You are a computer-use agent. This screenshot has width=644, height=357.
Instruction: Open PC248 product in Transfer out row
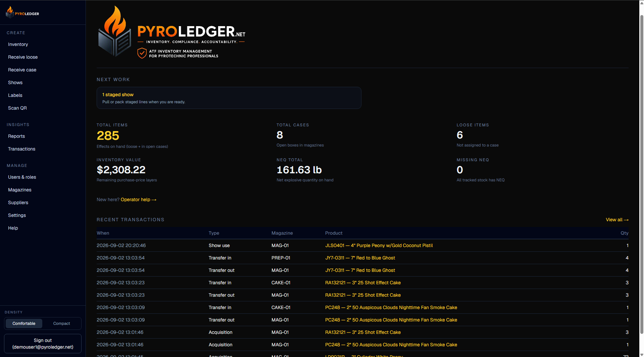[391, 320]
